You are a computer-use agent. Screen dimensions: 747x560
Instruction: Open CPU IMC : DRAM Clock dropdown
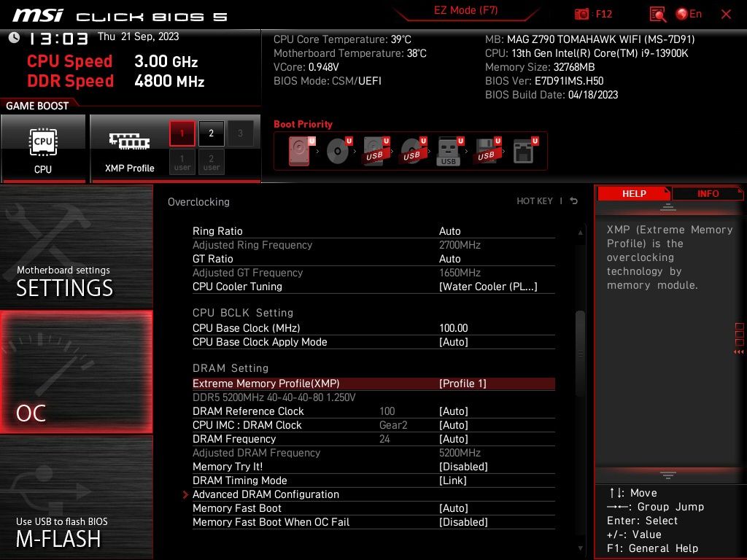454,425
